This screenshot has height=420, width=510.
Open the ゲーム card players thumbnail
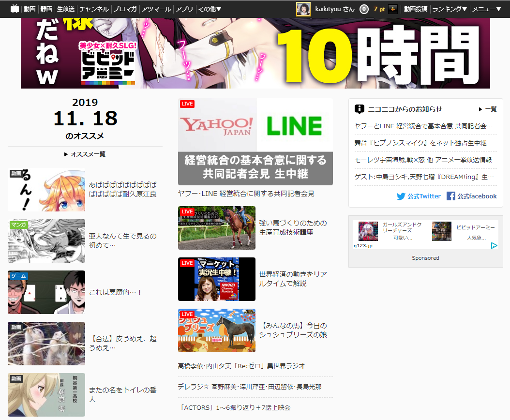coord(46,292)
